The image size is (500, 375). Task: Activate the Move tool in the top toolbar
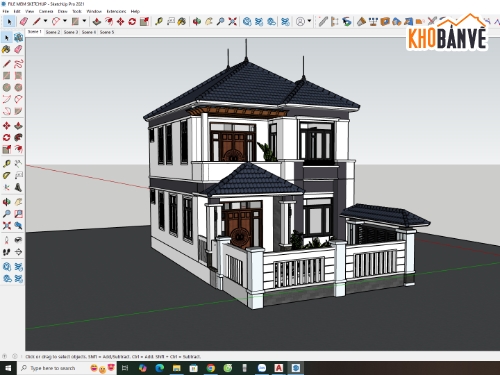pyautogui.click(x=120, y=22)
